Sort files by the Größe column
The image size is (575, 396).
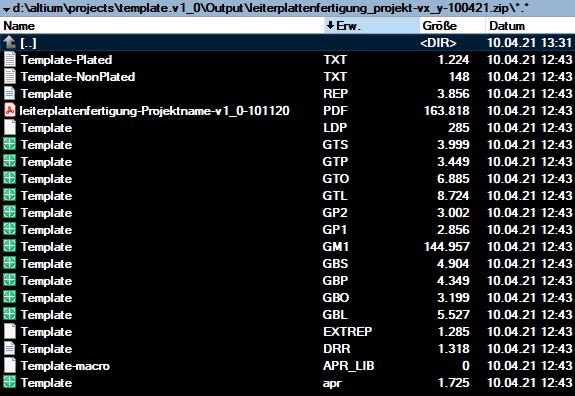[x=452, y=26]
